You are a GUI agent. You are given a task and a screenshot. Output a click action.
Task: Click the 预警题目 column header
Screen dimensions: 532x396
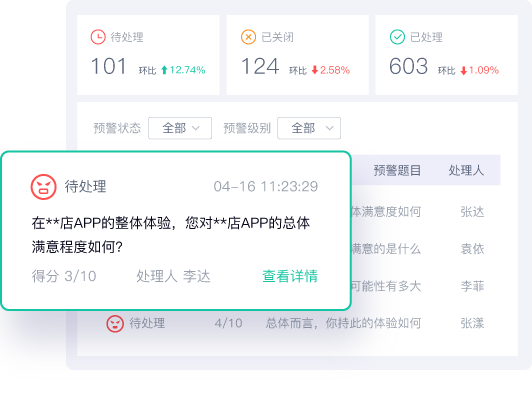pos(397,170)
